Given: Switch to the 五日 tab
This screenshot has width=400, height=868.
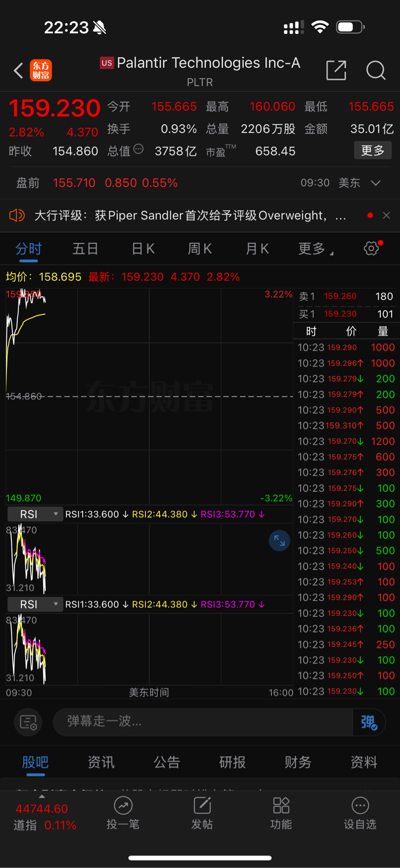Looking at the screenshot, I should click(85, 249).
